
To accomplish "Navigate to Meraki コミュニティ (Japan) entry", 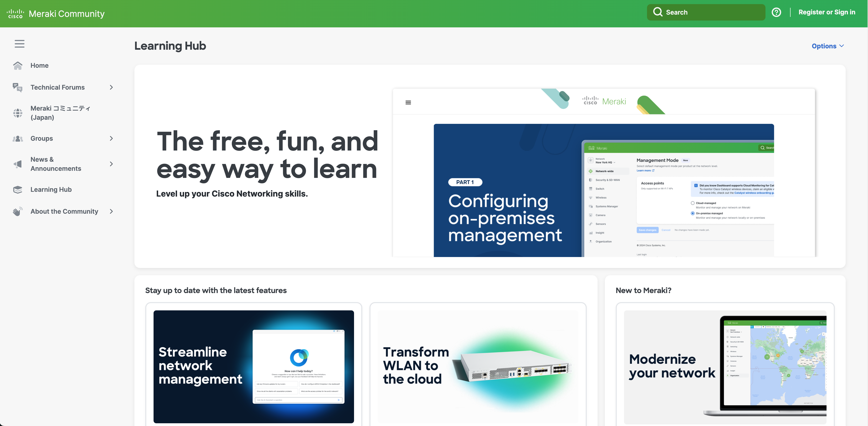I will tap(60, 113).
